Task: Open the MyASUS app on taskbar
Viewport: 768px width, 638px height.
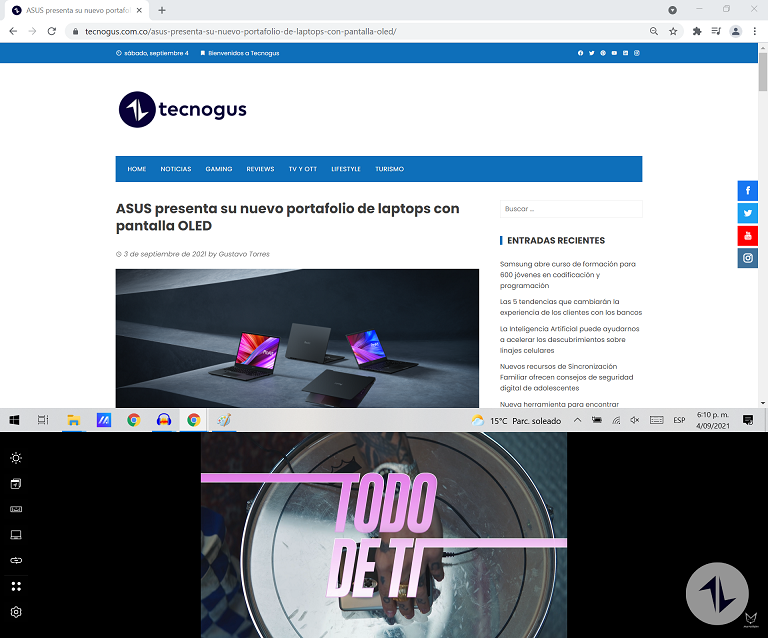Action: coord(103,420)
